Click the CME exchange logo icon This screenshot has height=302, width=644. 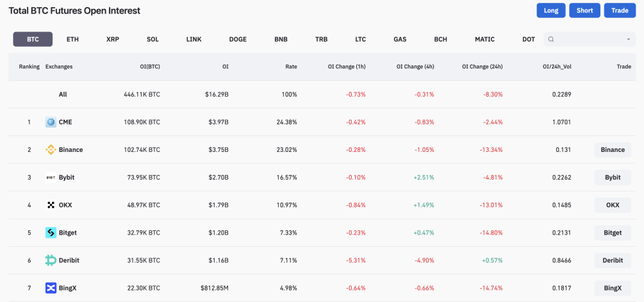point(51,122)
